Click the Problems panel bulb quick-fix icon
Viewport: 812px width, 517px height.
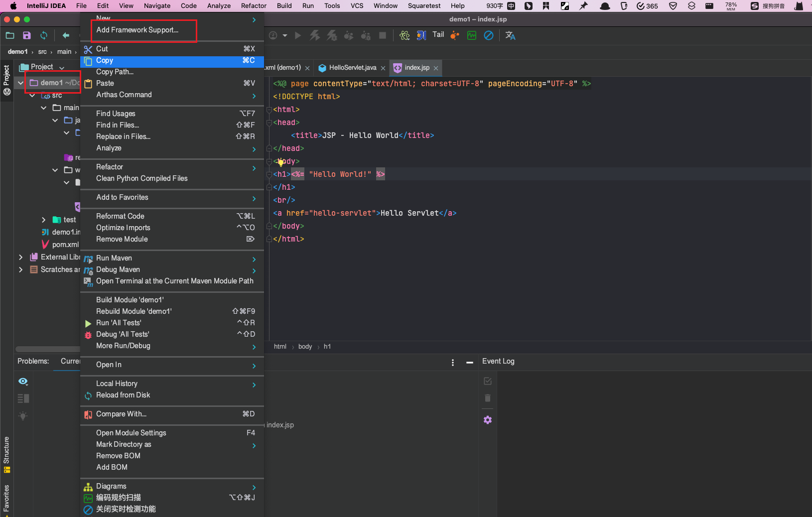(23, 416)
